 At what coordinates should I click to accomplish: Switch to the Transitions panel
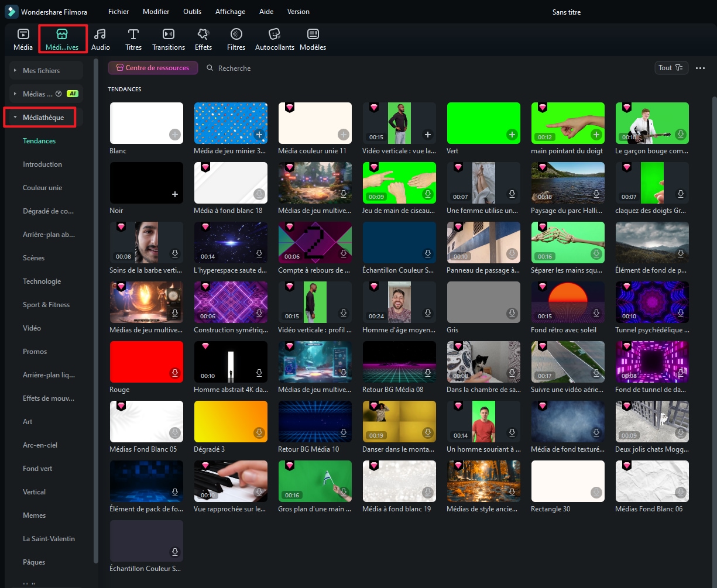tap(169, 39)
